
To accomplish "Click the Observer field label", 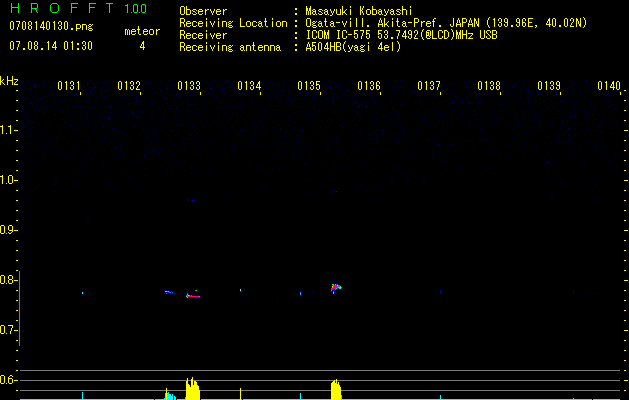I will (x=203, y=11).
